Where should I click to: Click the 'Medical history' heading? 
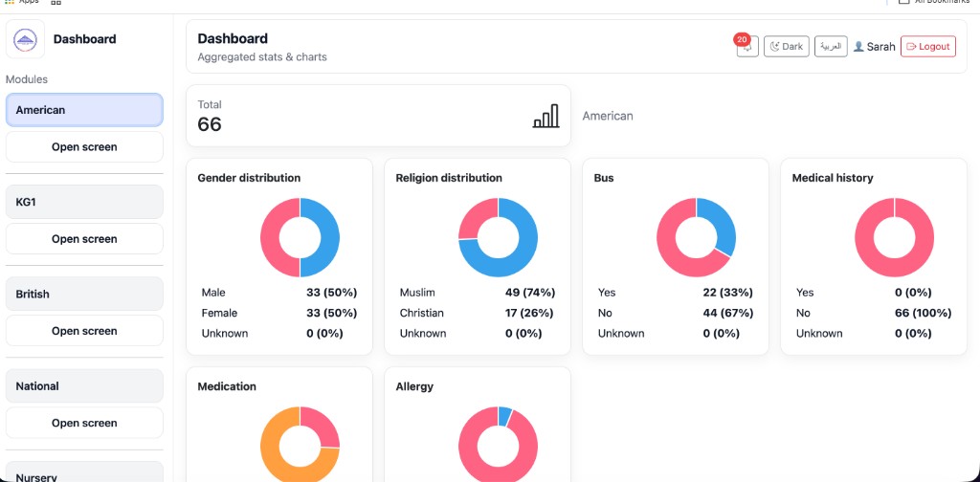(x=833, y=178)
